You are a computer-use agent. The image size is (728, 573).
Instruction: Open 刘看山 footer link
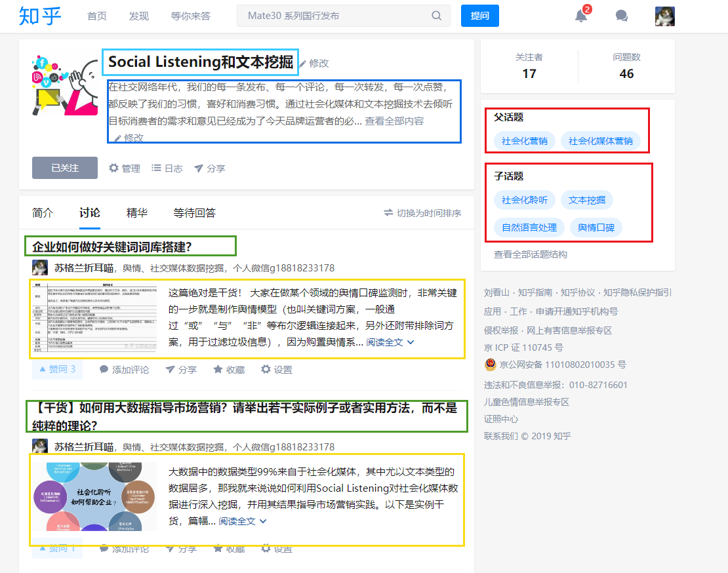496,293
